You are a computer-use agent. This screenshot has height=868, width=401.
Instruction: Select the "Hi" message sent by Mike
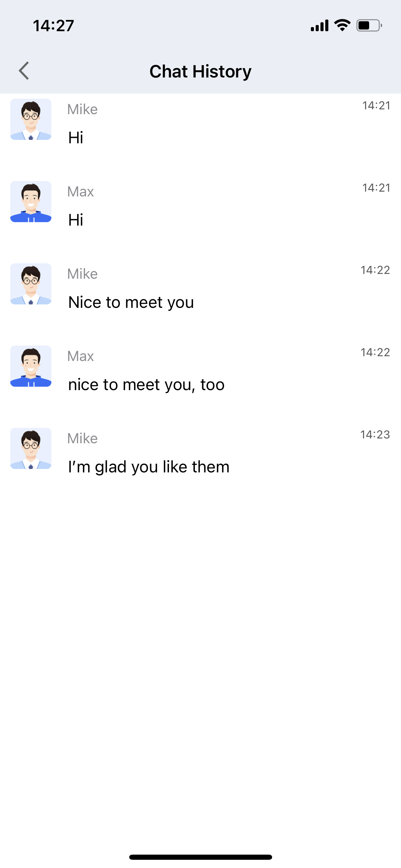click(76, 138)
